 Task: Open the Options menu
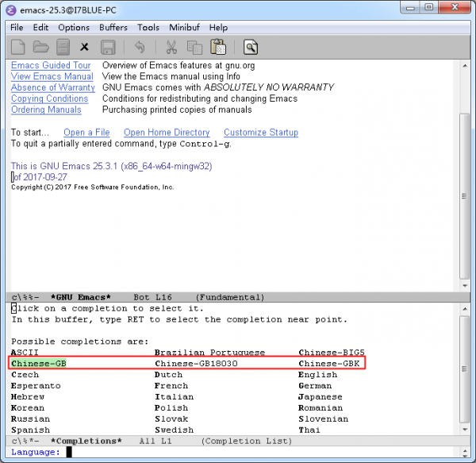[x=74, y=28]
